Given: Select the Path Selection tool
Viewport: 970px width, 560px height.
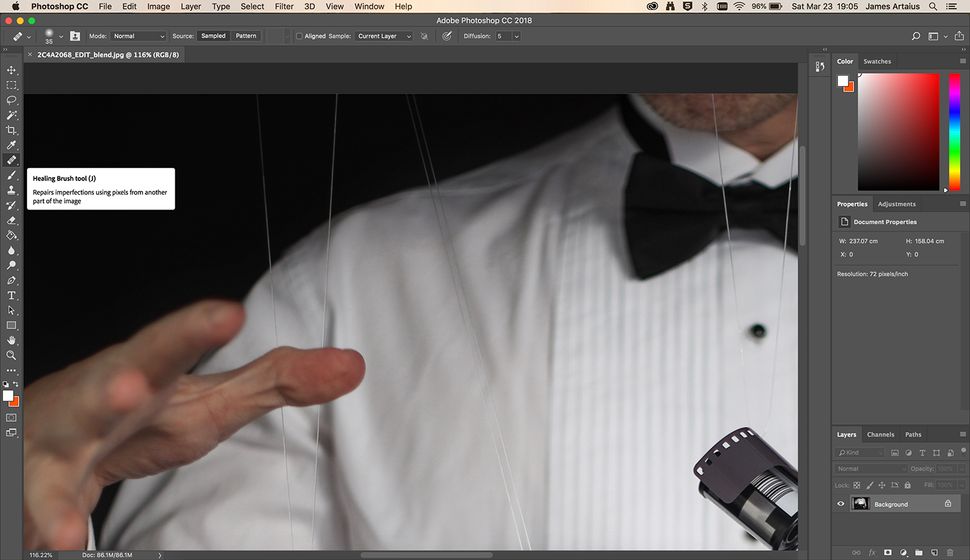Looking at the screenshot, I should (11, 311).
